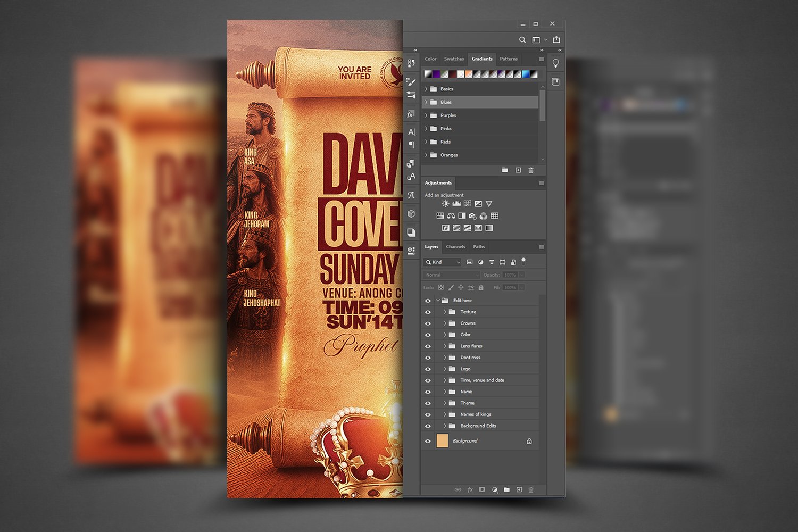Open the Normal blend mode dropdown
This screenshot has height=532, width=798.
tap(452, 275)
